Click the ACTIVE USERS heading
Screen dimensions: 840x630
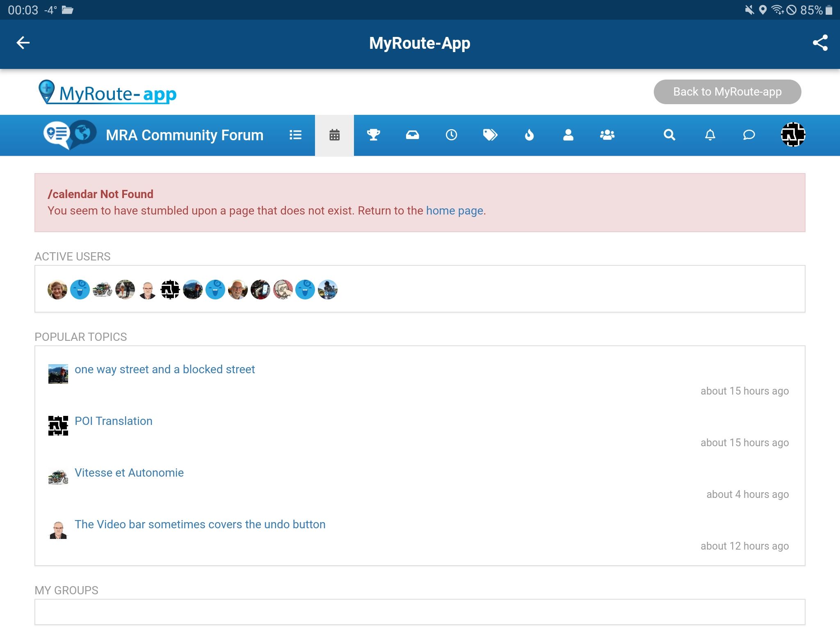pyautogui.click(x=73, y=256)
